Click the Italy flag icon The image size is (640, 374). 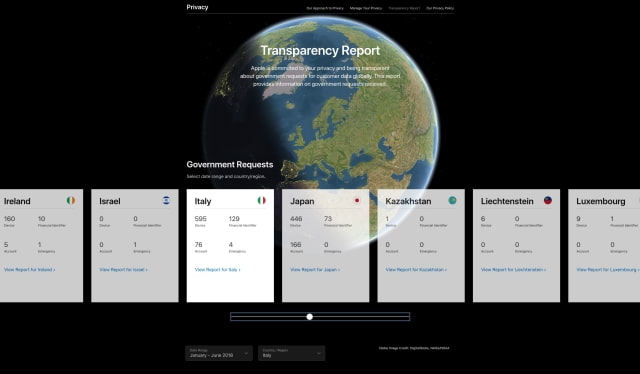pos(262,200)
